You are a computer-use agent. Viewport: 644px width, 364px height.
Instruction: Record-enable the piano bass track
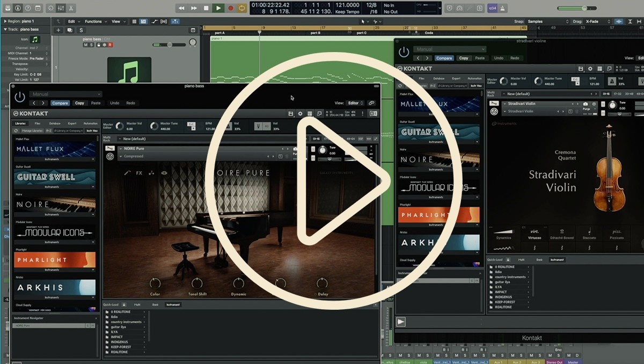click(x=110, y=45)
